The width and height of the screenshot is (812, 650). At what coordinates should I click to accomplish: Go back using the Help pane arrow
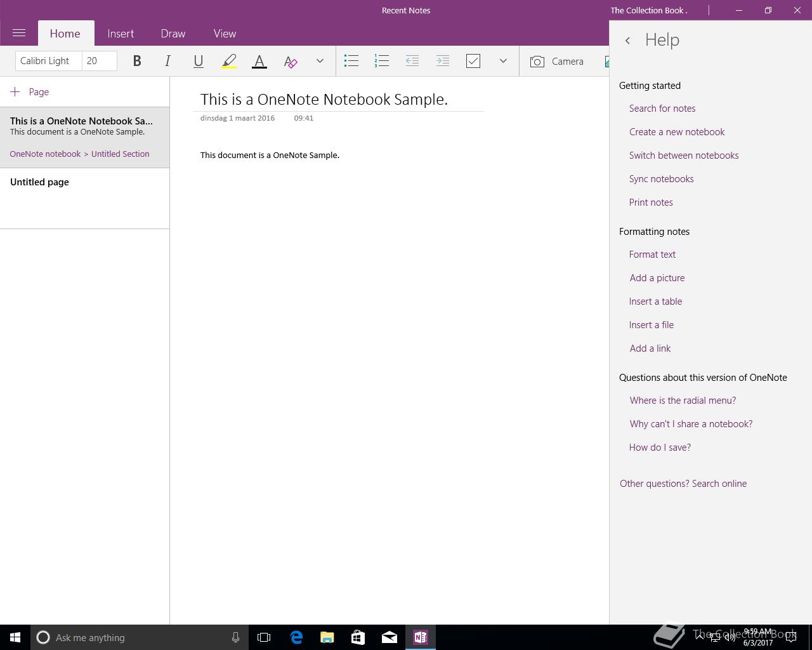click(x=627, y=41)
